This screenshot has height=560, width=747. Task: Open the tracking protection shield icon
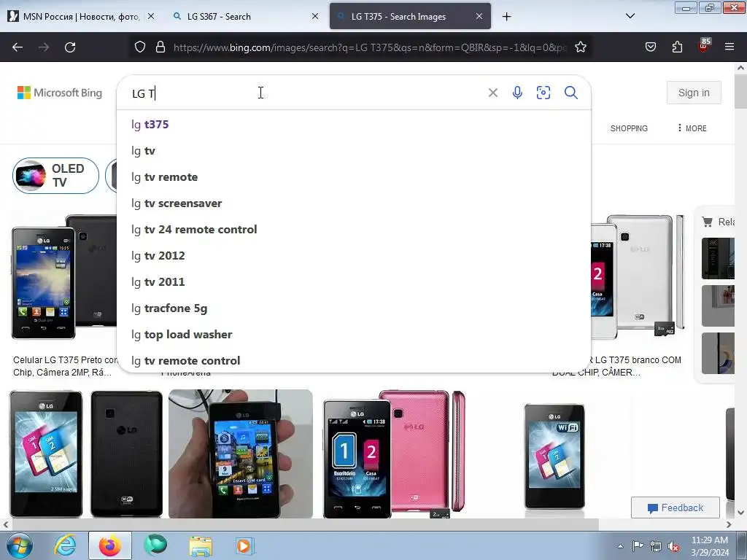tap(139, 47)
